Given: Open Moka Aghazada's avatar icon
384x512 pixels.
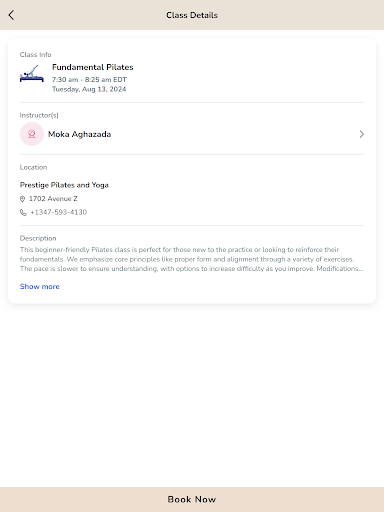Looking at the screenshot, I should (x=32, y=134).
